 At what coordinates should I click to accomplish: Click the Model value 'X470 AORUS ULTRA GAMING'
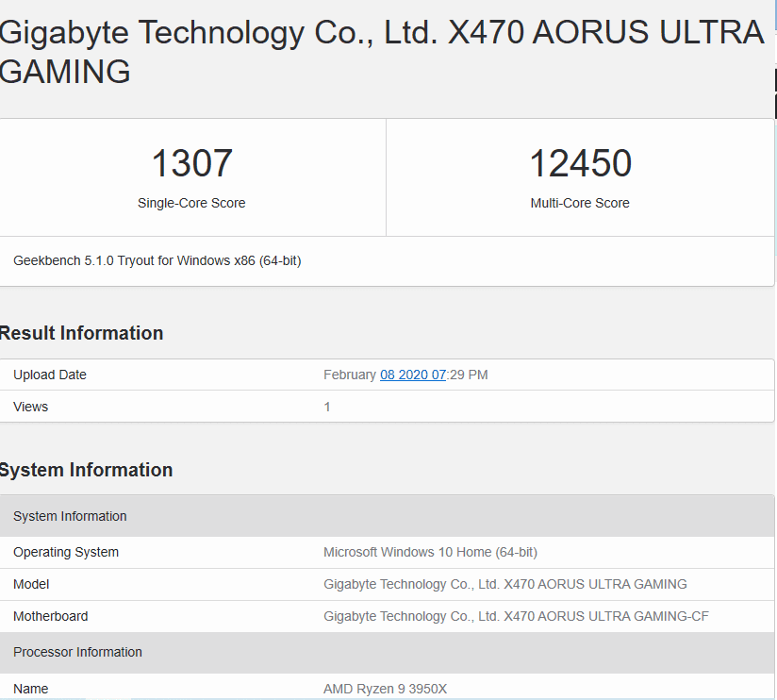[504, 585]
